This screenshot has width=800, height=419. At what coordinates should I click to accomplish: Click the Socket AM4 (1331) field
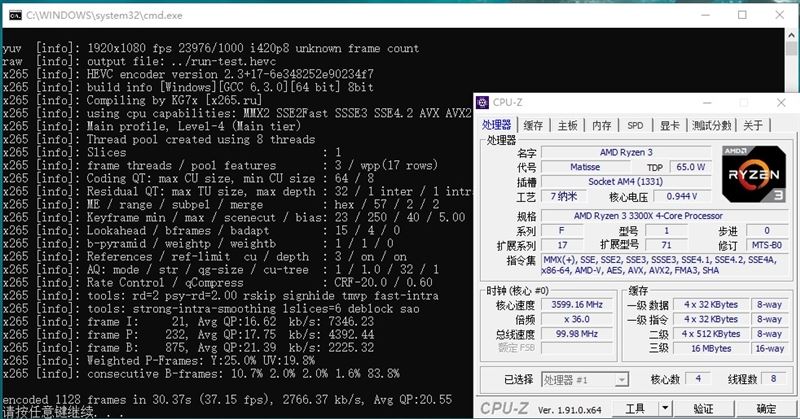(626, 181)
